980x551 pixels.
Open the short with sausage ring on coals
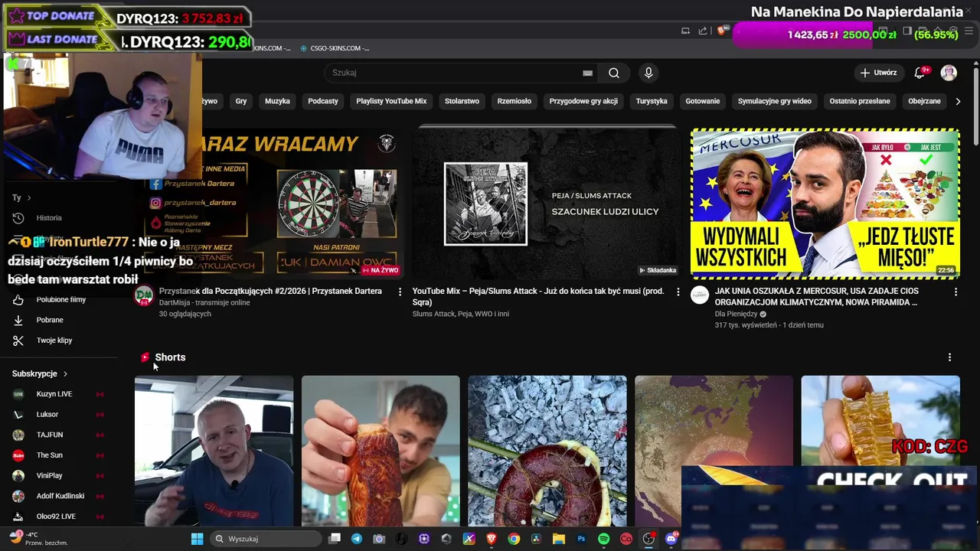pos(547,451)
